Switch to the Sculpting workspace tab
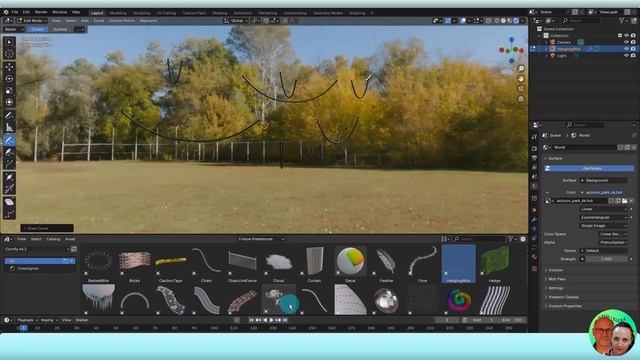640x360 pixels. coord(142,13)
